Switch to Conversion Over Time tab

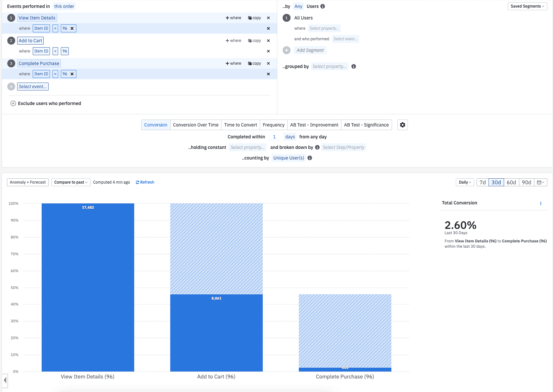click(x=195, y=125)
